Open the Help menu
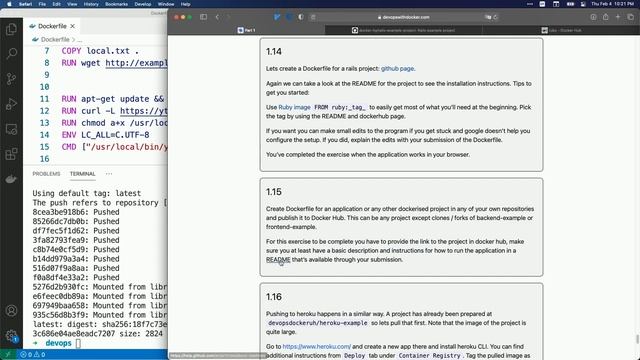 point(185,4)
